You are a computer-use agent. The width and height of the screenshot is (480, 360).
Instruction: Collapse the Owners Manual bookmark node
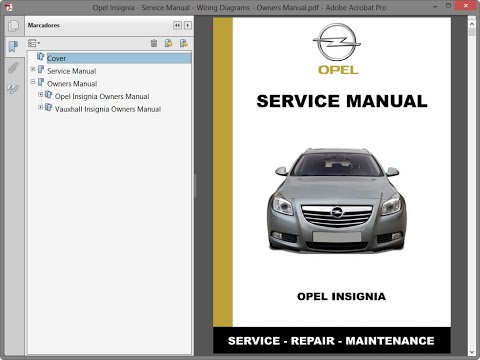[33, 82]
